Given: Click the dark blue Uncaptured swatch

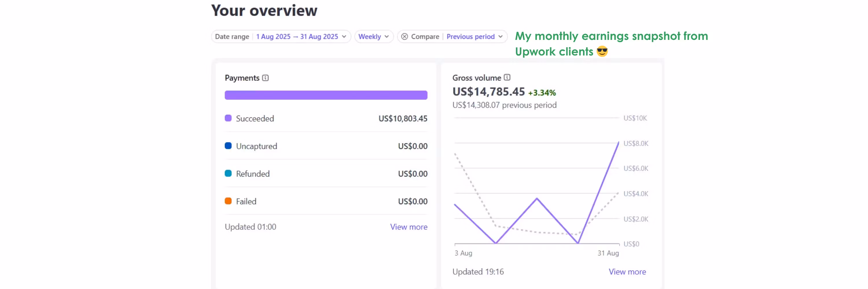Looking at the screenshot, I should [228, 146].
